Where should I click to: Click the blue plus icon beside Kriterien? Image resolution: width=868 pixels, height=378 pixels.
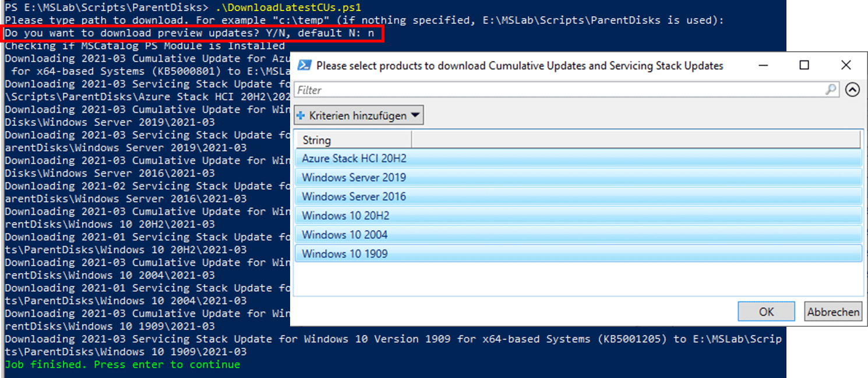pyautogui.click(x=301, y=116)
